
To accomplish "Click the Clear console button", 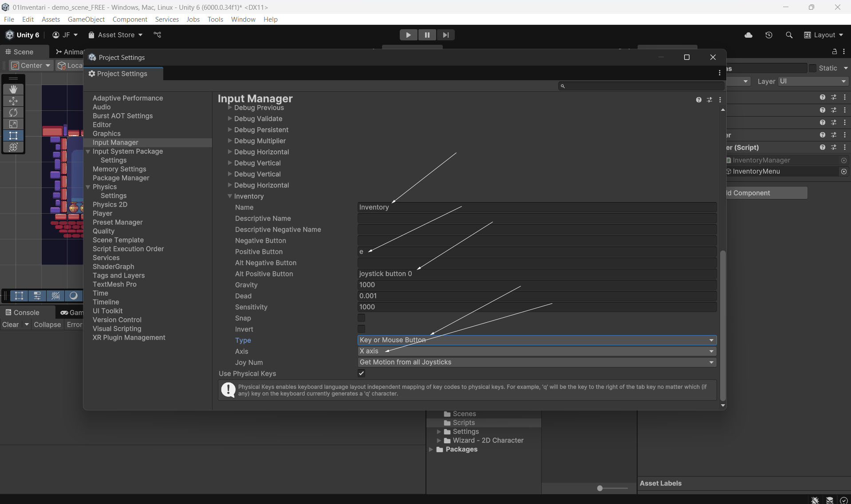I will tap(10, 324).
